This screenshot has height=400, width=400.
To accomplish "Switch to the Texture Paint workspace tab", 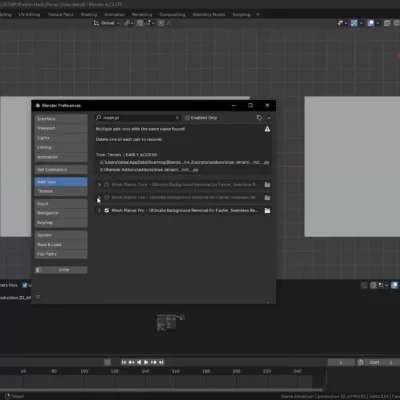I will 60,15.
